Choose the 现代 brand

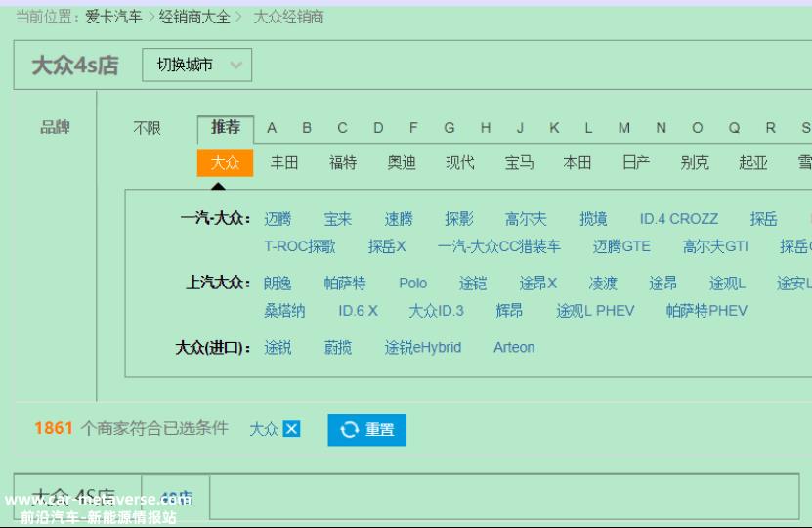[460, 162]
